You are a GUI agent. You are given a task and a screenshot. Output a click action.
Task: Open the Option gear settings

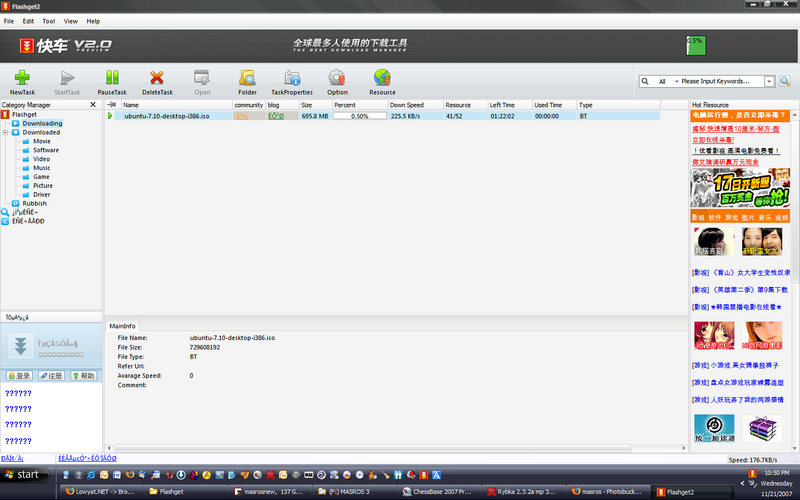pos(337,77)
